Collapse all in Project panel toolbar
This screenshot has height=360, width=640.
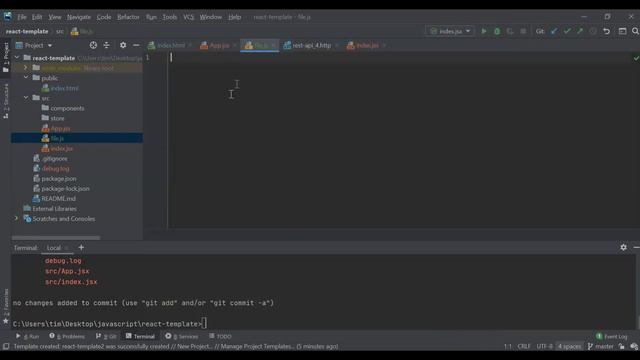(x=107, y=45)
